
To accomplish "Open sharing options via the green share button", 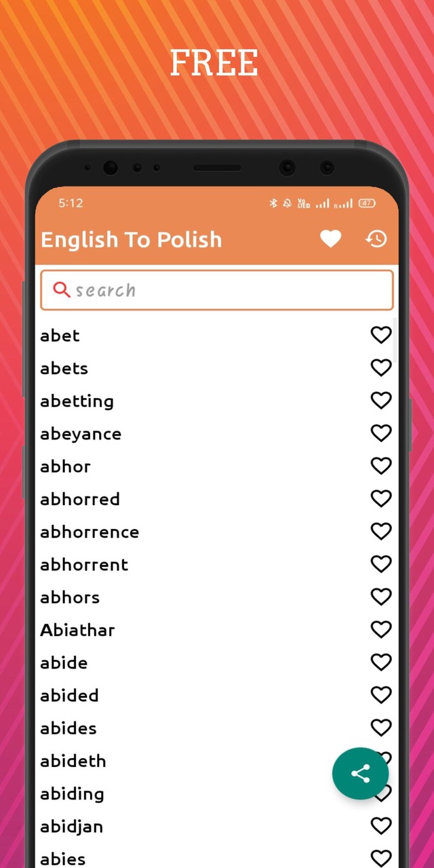I will click(360, 773).
